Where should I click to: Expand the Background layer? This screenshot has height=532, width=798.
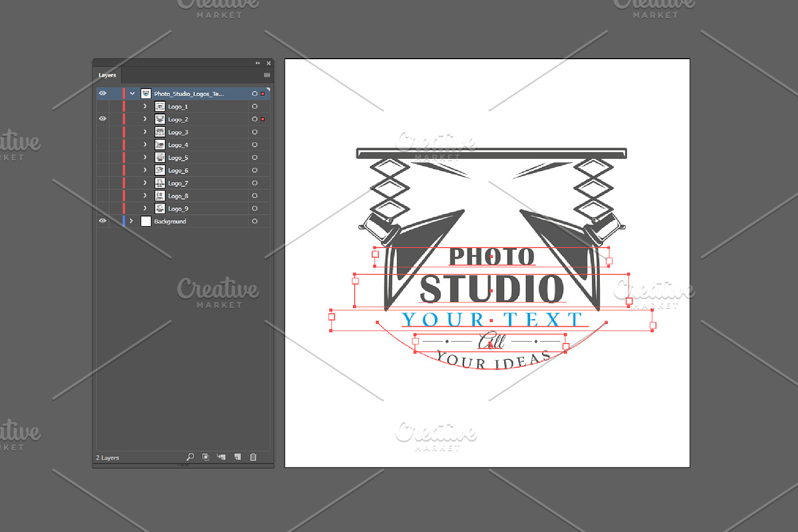click(x=132, y=221)
